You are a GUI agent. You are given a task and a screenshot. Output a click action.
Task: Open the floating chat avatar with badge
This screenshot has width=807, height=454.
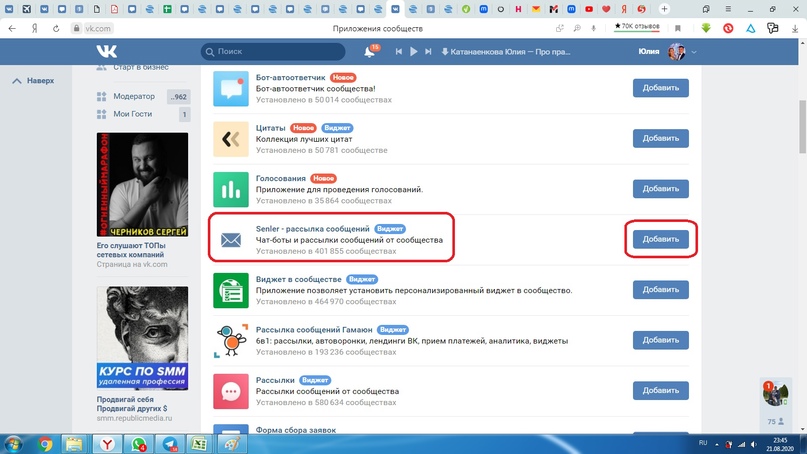pos(776,394)
